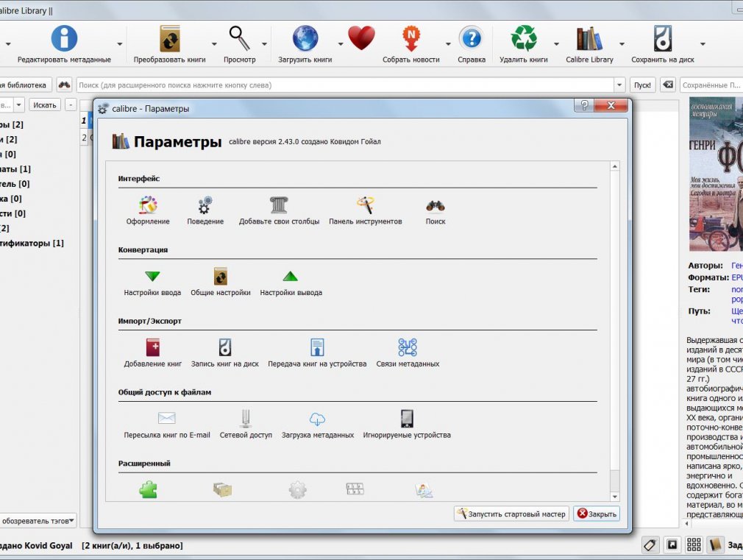Expand the Загрузить книги dropdown arrow
This screenshot has width=743, height=560.
click(x=341, y=44)
